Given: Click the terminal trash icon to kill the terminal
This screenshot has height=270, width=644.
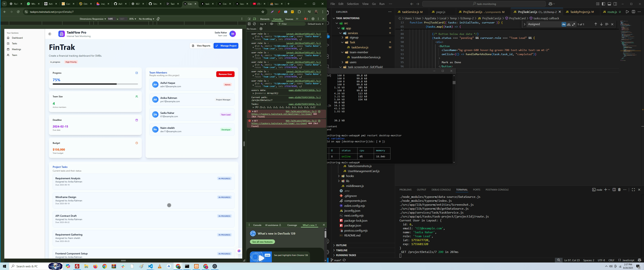Looking at the screenshot, I should pos(619,190).
